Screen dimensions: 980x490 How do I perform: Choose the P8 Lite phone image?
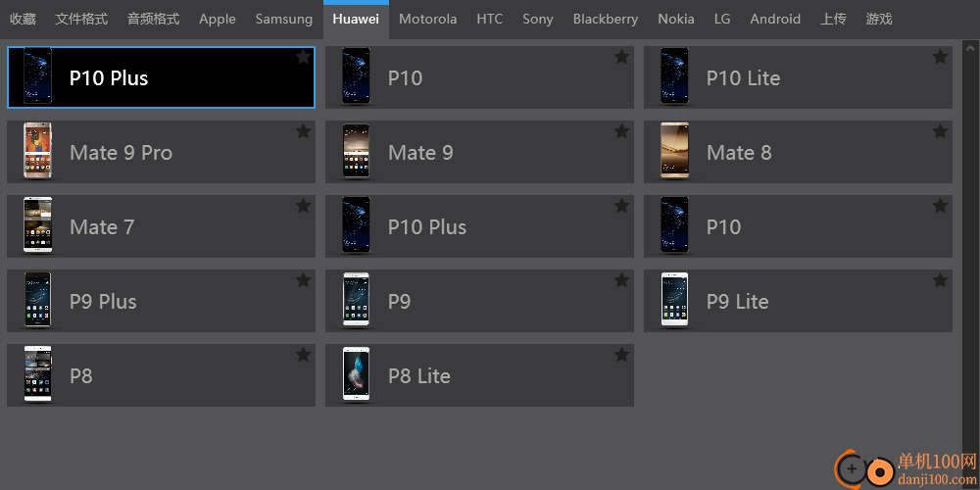coord(357,373)
